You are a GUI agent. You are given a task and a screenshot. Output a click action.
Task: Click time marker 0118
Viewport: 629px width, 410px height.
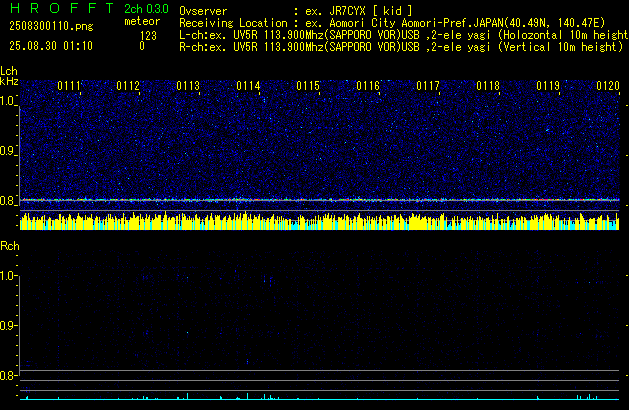click(488, 86)
